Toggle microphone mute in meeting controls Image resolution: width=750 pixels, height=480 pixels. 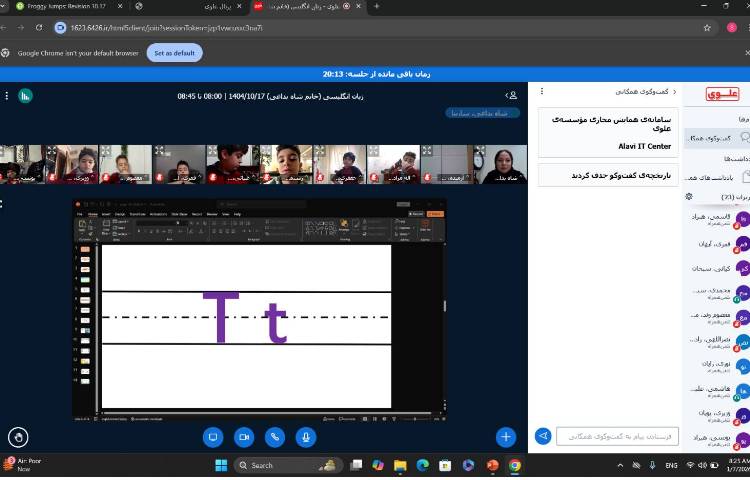tap(307, 437)
